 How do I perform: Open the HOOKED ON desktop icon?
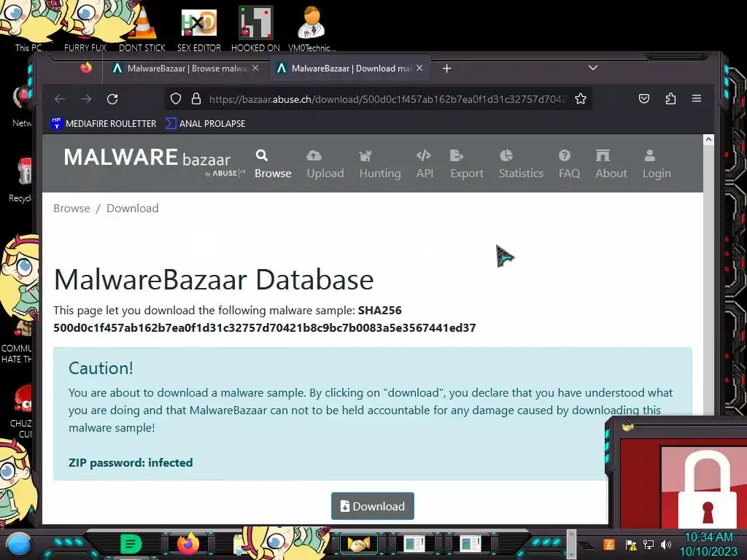click(255, 29)
